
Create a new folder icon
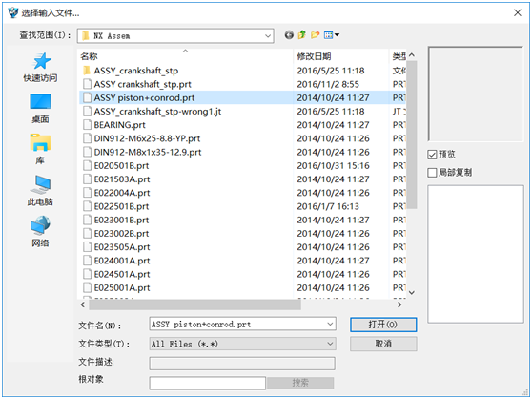pyautogui.click(x=316, y=35)
